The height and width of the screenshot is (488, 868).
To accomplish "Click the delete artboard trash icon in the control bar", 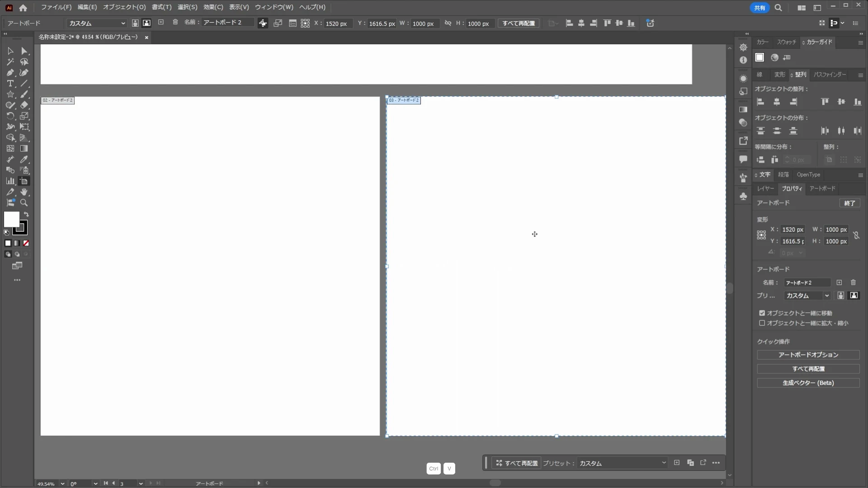I will [175, 22].
